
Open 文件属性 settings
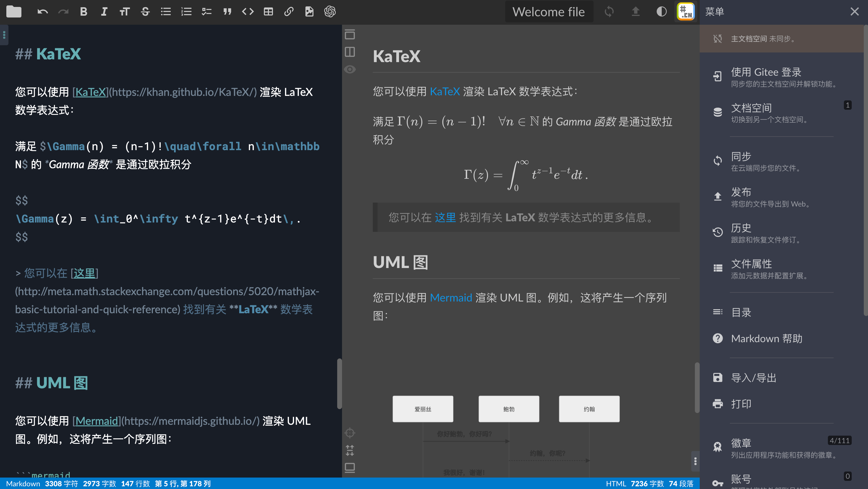coord(782,269)
